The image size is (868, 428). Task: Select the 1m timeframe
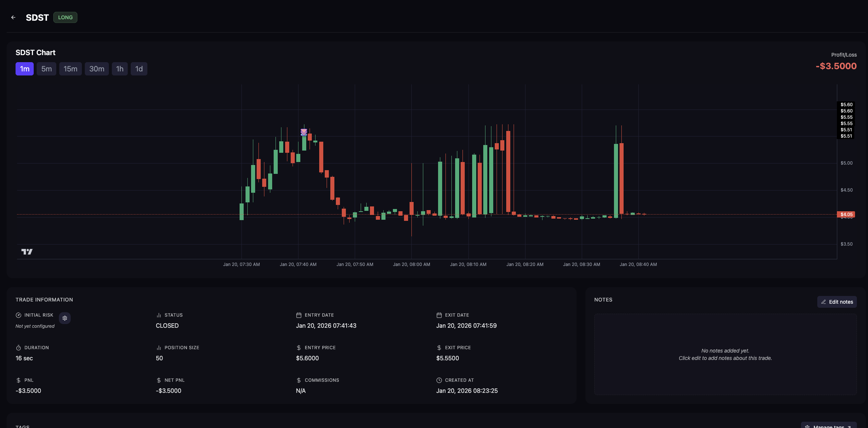pyautogui.click(x=24, y=69)
